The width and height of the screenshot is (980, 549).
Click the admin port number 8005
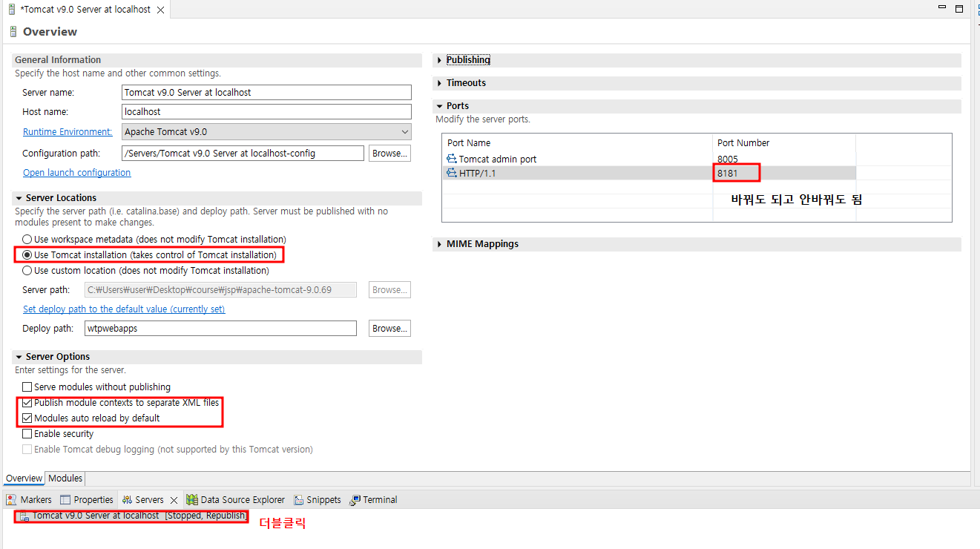click(x=728, y=159)
